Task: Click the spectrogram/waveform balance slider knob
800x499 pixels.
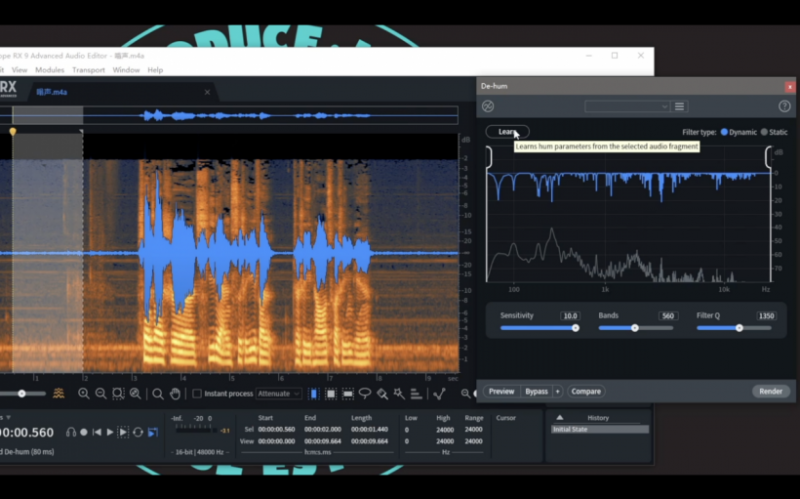Action: coord(21,393)
